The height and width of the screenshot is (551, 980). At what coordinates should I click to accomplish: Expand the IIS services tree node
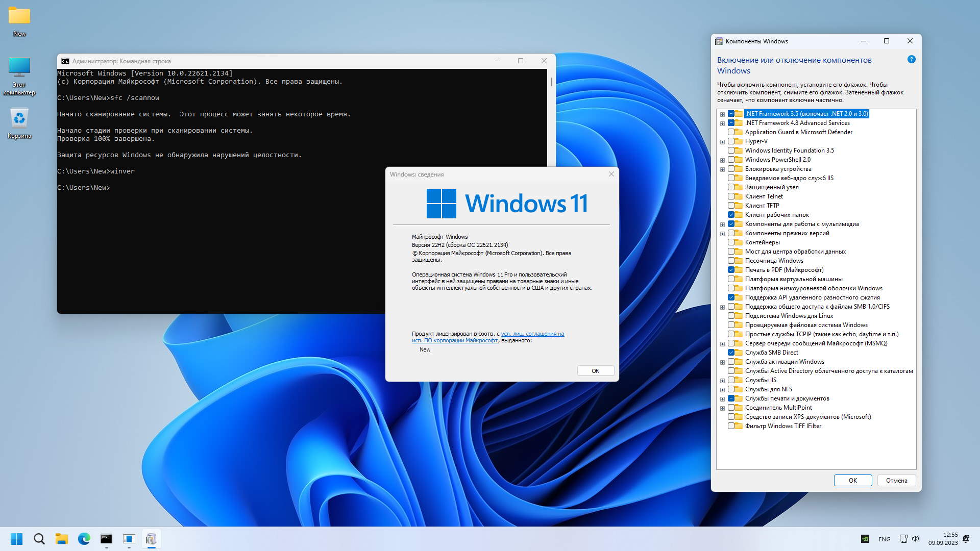click(722, 381)
